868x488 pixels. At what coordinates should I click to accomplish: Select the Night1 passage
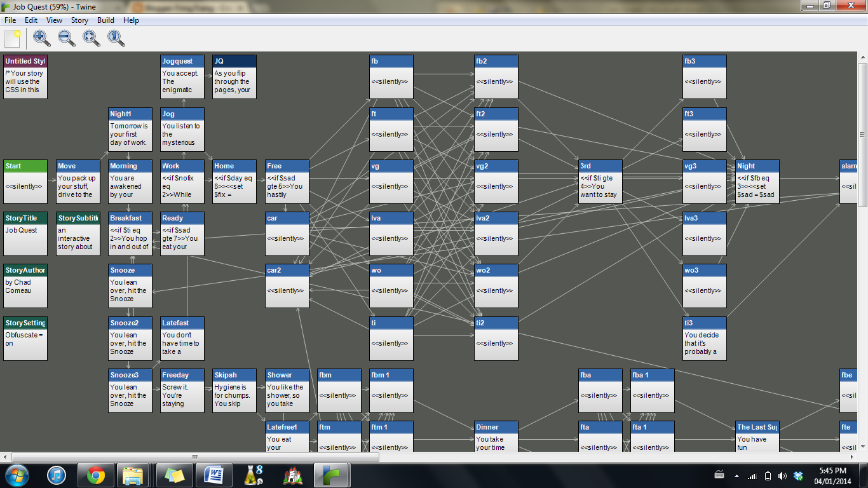130,129
